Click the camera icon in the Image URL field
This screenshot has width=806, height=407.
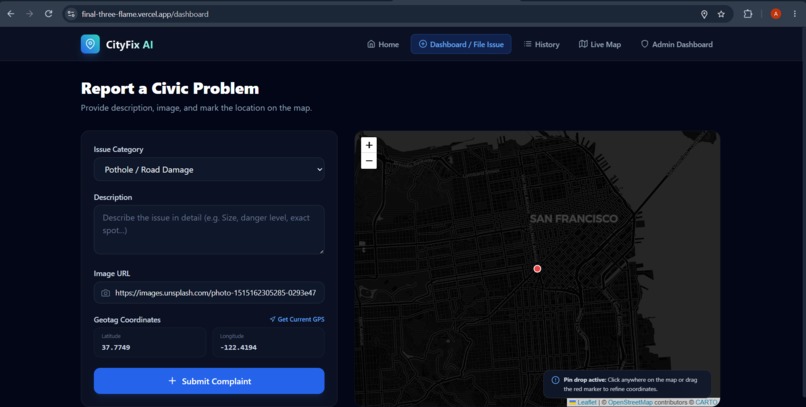coord(105,293)
